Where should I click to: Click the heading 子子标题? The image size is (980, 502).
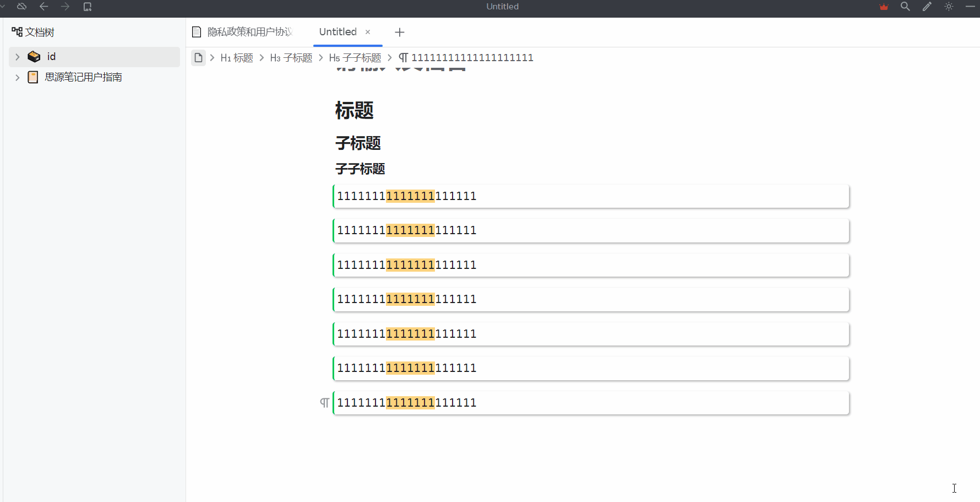(361, 169)
